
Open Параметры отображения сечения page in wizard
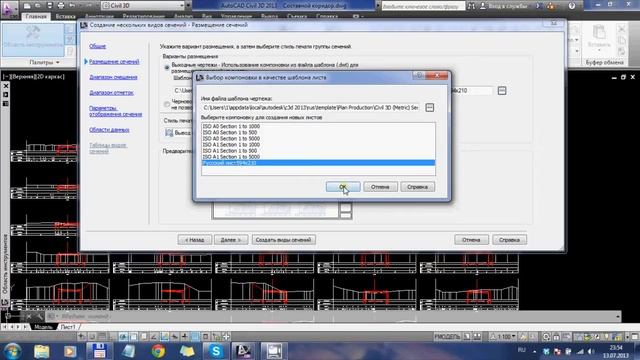click(x=116, y=111)
